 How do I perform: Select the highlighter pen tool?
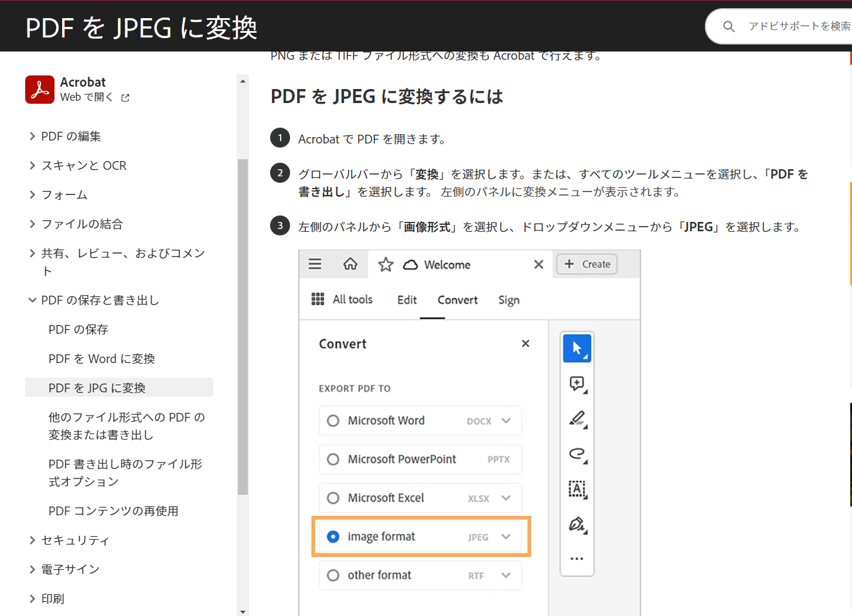pyautogui.click(x=578, y=419)
